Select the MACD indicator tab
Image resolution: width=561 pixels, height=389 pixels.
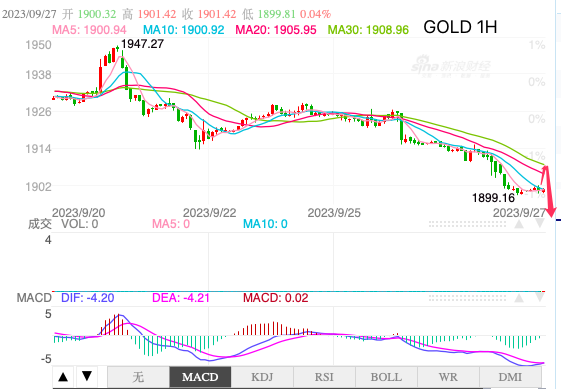pyautogui.click(x=200, y=377)
